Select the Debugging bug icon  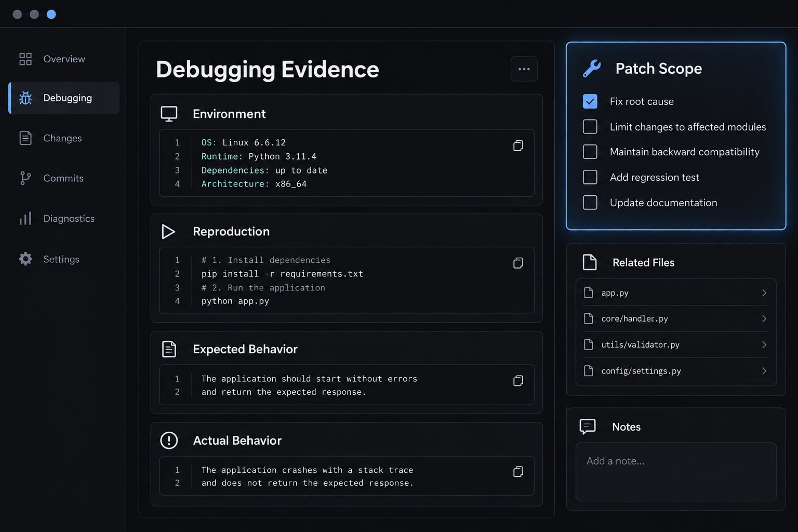25,98
